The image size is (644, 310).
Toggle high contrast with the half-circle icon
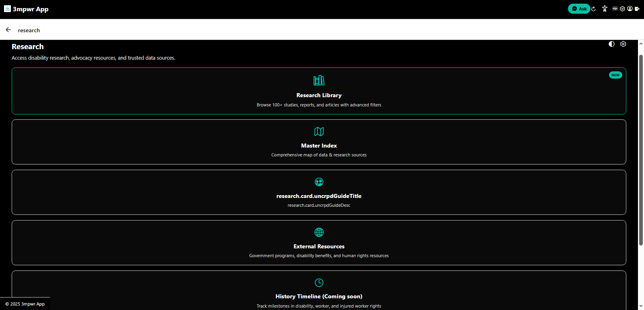pyautogui.click(x=611, y=44)
